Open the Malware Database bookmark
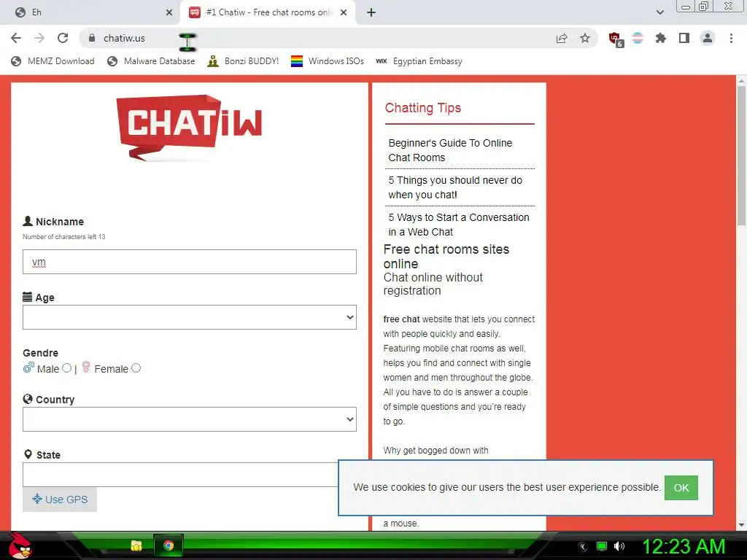This screenshot has height=560, width=747. click(x=151, y=61)
